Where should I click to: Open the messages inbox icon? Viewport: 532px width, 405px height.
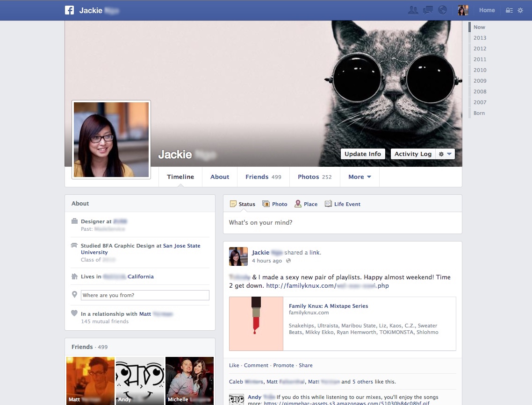coord(428,9)
